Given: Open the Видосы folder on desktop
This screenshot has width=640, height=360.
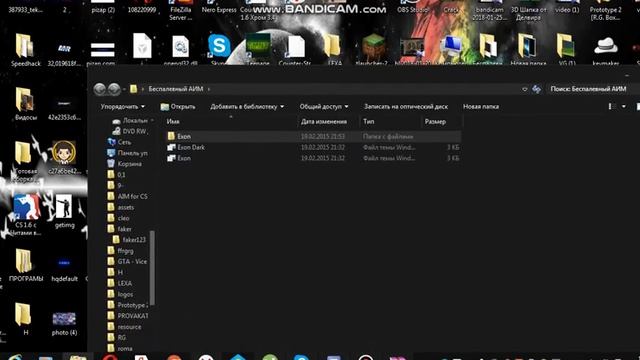Looking at the screenshot, I should tap(25, 104).
